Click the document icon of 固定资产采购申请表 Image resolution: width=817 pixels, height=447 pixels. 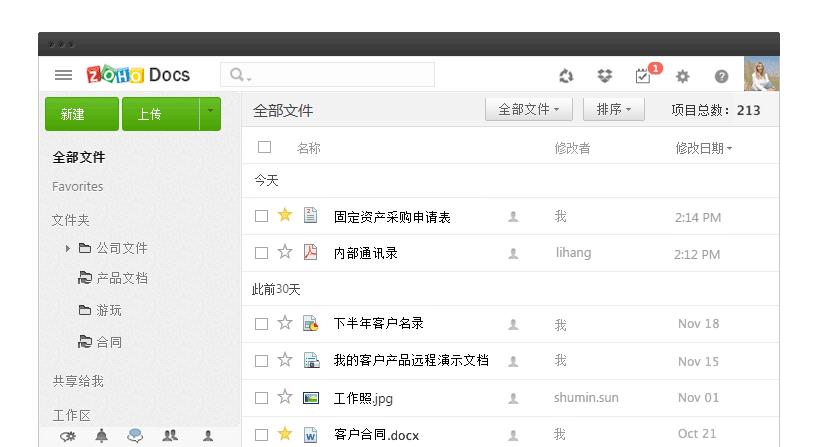pos(311,215)
